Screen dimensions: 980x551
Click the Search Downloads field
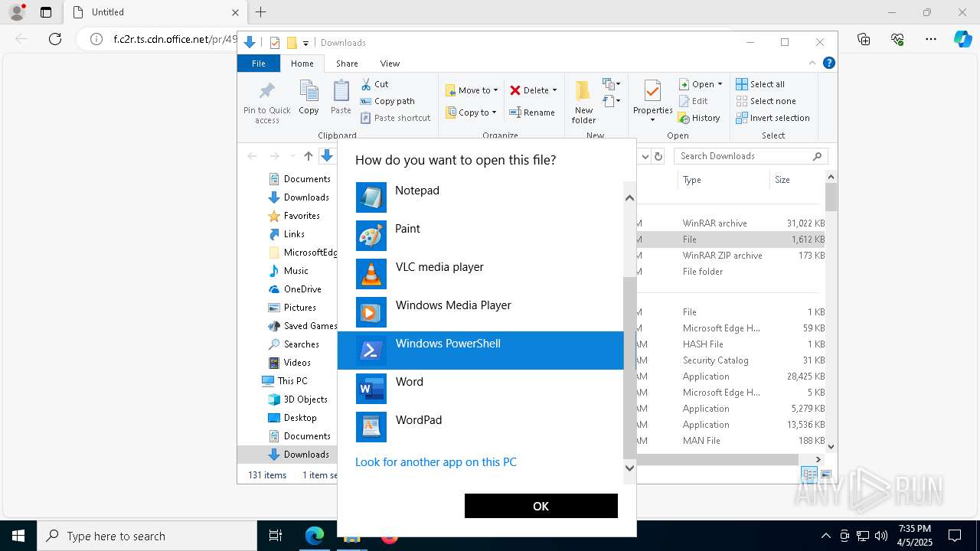point(750,156)
